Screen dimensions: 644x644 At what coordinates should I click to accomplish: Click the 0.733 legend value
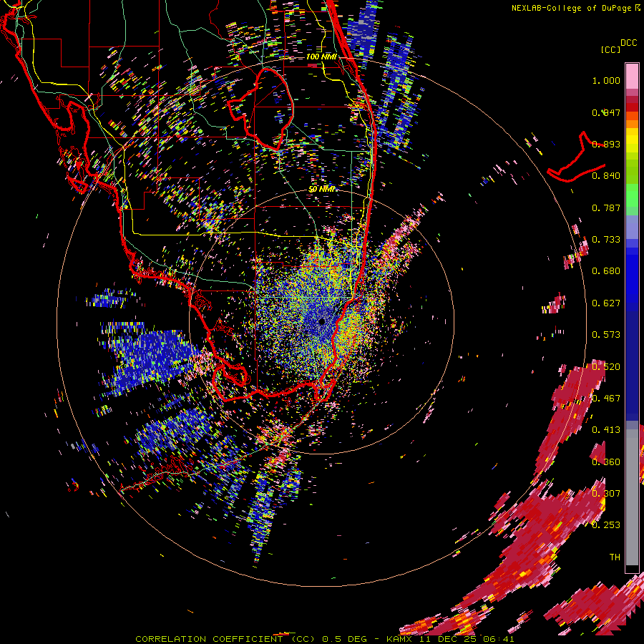point(606,240)
